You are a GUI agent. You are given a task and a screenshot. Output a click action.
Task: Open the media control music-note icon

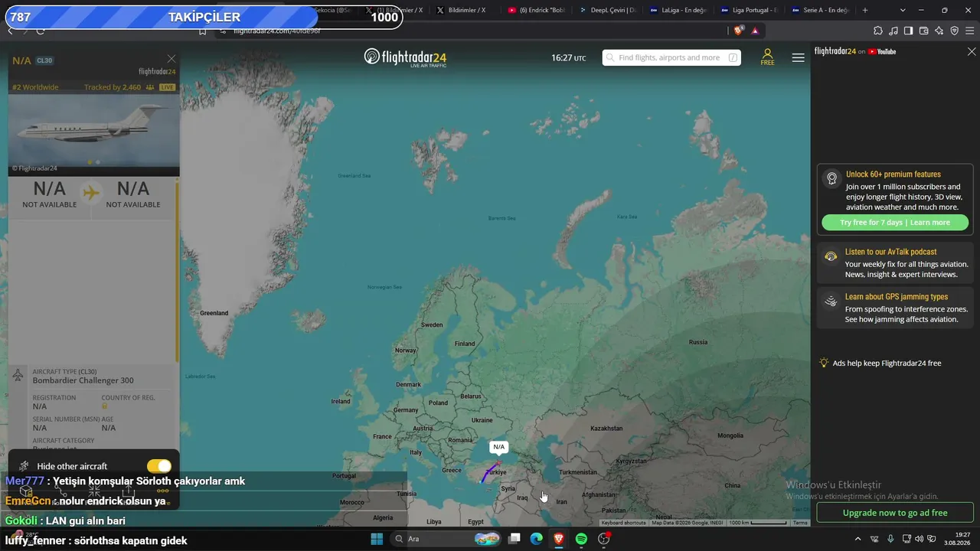[893, 31]
